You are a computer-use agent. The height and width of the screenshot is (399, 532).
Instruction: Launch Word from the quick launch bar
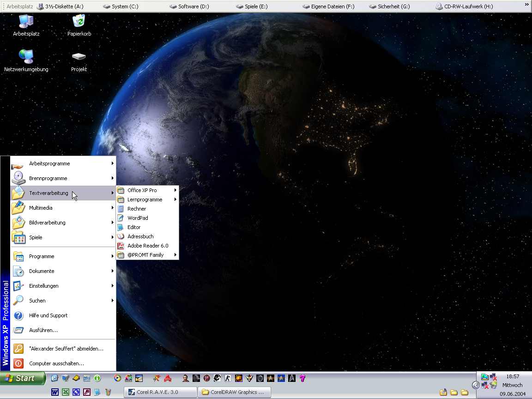[x=55, y=392]
